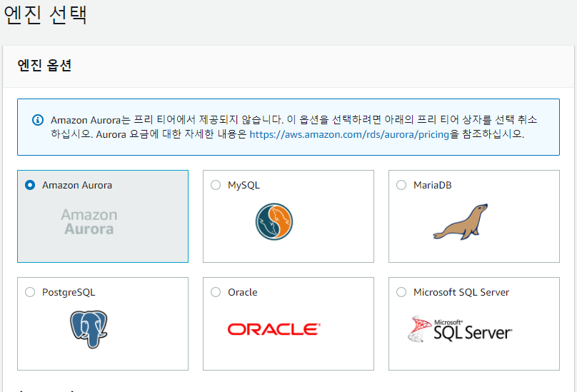
Task: Click the MariaDB seal logo
Action: click(461, 221)
